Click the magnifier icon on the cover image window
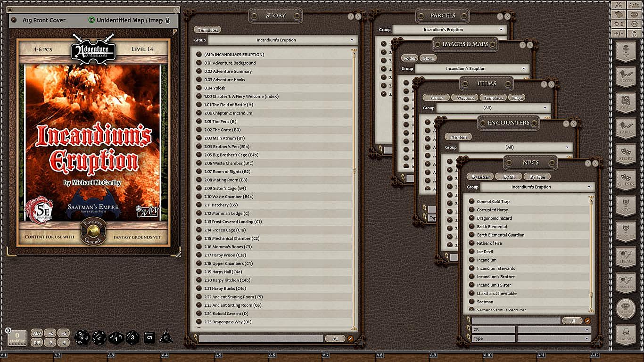The width and height of the screenshot is (644, 362). tap(174, 32)
